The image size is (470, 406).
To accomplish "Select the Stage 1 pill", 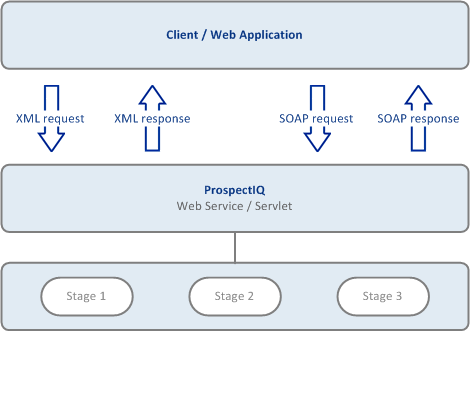I will click(87, 296).
